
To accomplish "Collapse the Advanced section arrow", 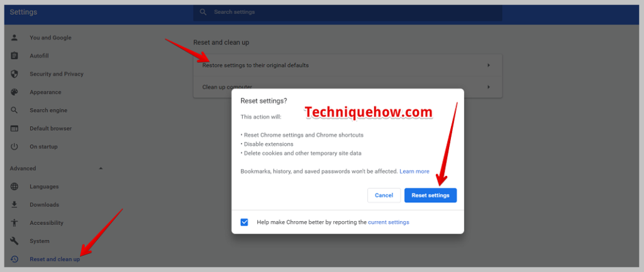I will [101, 168].
